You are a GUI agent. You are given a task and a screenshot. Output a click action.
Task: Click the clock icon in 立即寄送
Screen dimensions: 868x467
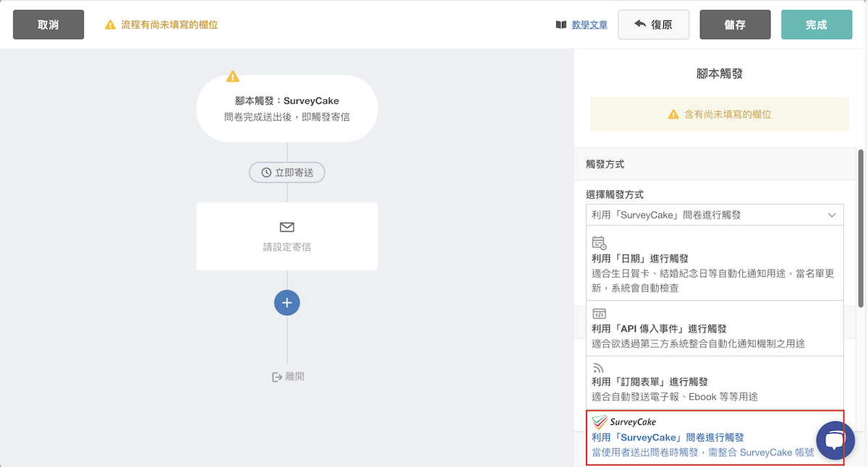(x=266, y=173)
